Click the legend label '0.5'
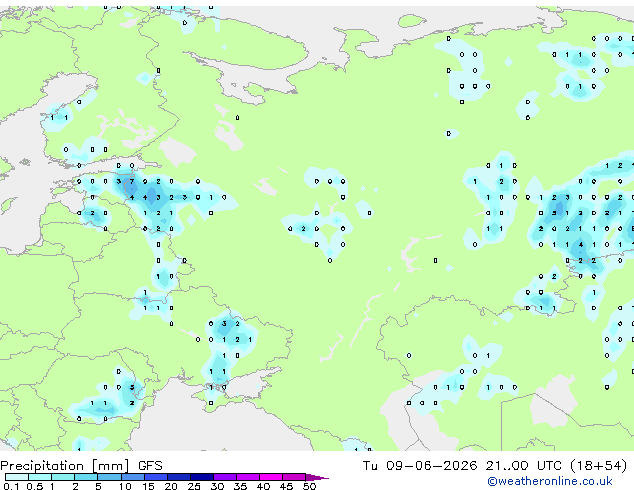634x490 pixels. pyautogui.click(x=35, y=486)
